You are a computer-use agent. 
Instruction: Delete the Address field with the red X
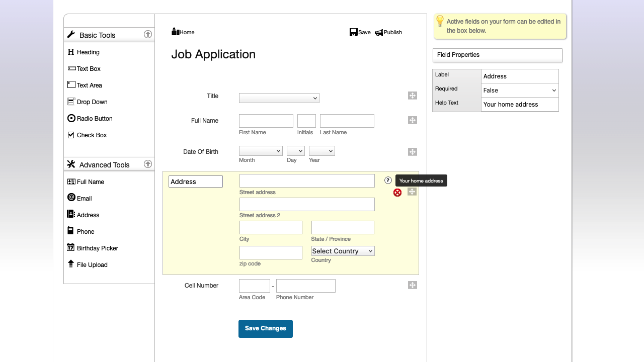click(397, 193)
